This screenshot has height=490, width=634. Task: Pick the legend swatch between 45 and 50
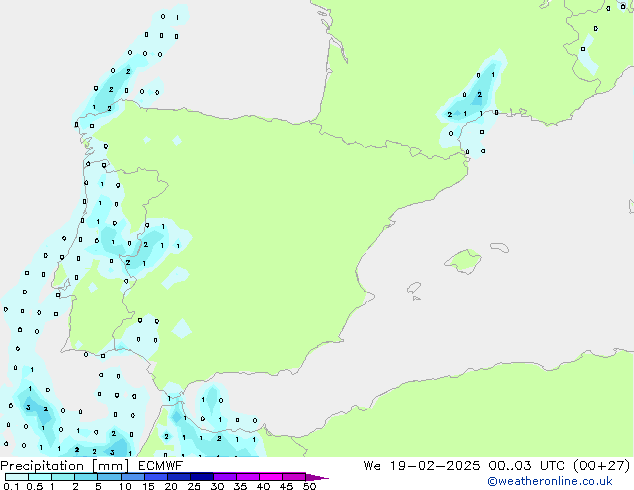[x=294, y=477]
